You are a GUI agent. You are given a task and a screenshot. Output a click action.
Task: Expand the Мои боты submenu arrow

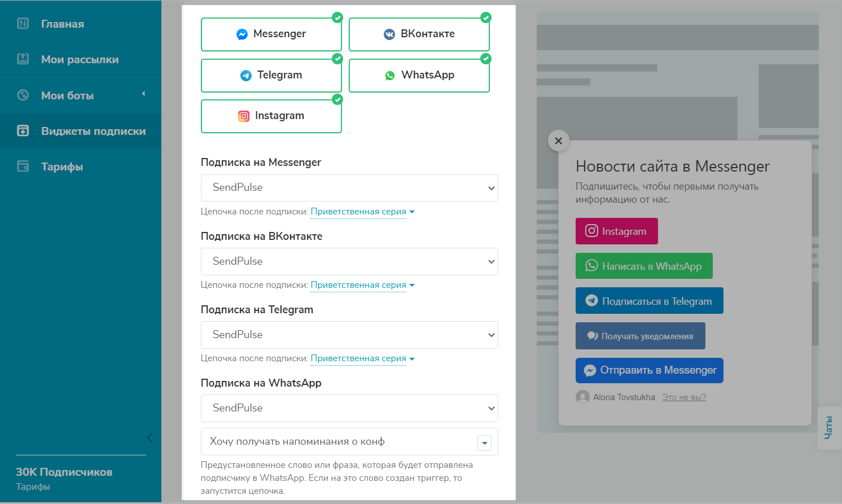pyautogui.click(x=143, y=94)
